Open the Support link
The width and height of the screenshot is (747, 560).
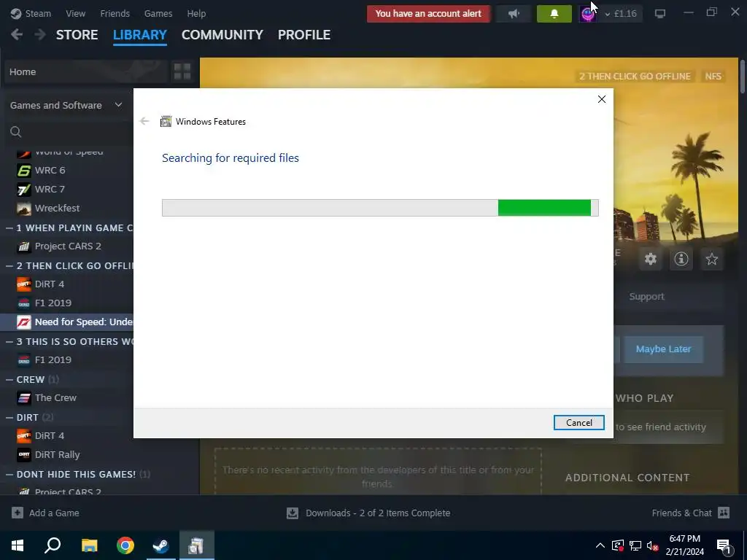pyautogui.click(x=646, y=296)
